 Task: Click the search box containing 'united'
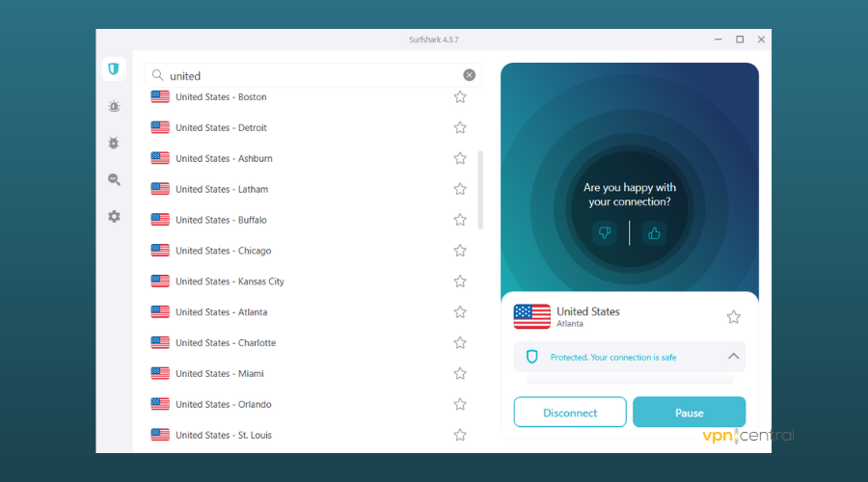(x=313, y=75)
